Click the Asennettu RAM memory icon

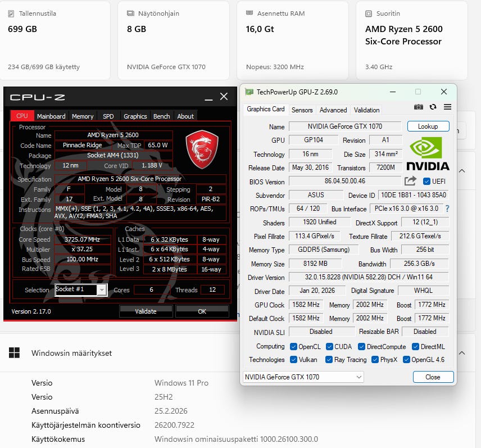pos(249,13)
